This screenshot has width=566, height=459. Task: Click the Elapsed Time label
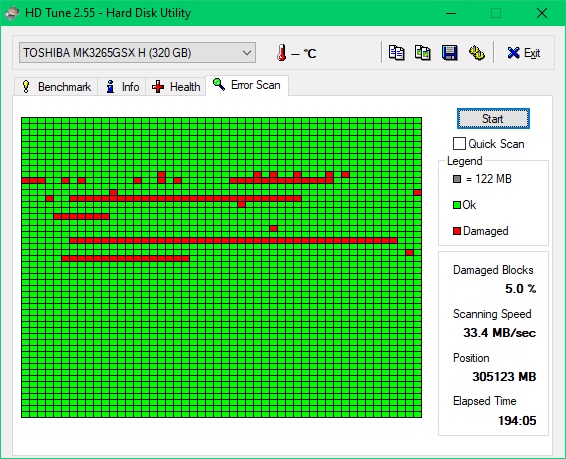484,401
